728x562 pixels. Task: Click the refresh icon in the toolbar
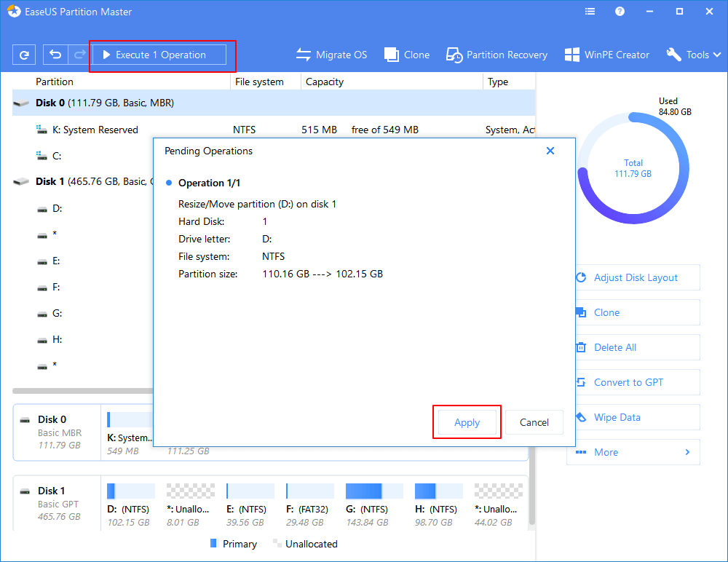(24, 55)
